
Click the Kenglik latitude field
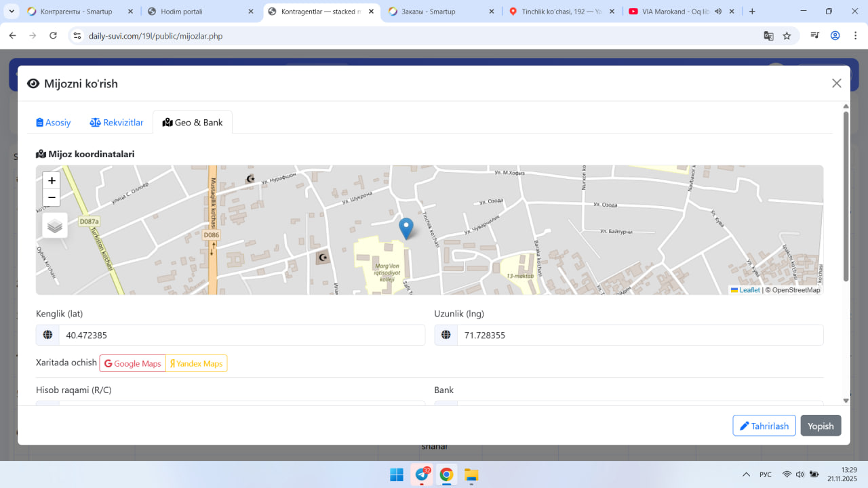click(241, 335)
